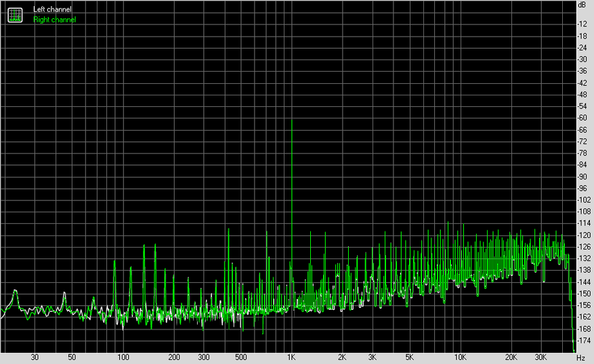The image size is (594, 364).
Task: Click the 20K frequency axis label
Action: [511, 357]
